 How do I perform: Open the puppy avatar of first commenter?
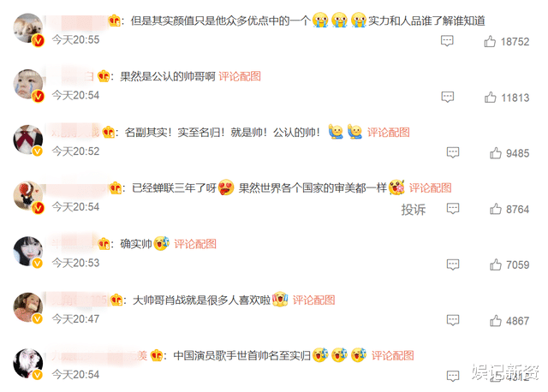(28, 28)
